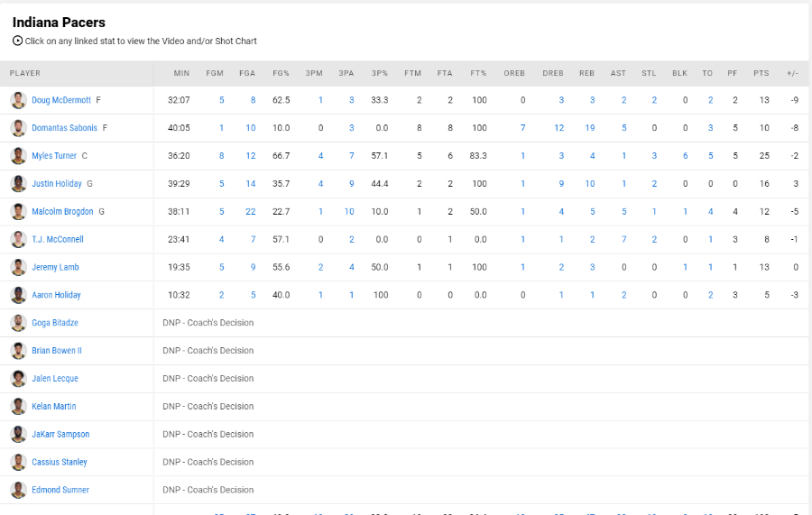Click Doug McDermott's player headshot
This screenshot has width=812, height=515.
tap(19, 100)
